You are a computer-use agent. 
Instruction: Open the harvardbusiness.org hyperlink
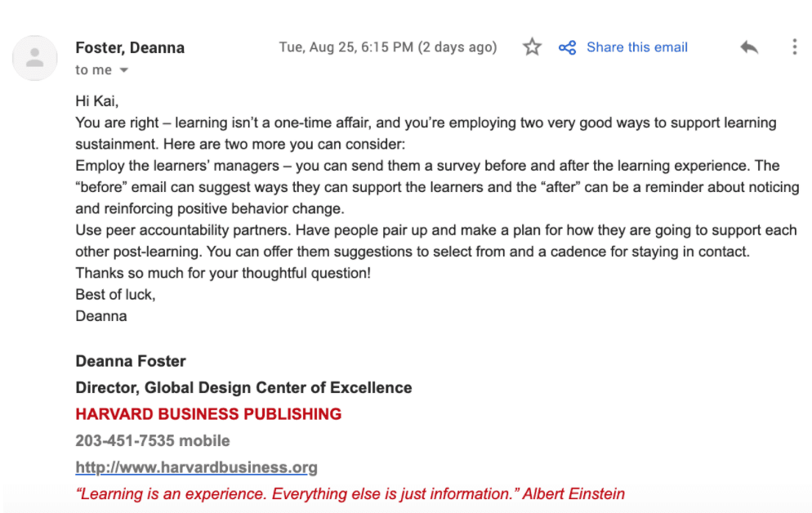pyautogui.click(x=196, y=467)
